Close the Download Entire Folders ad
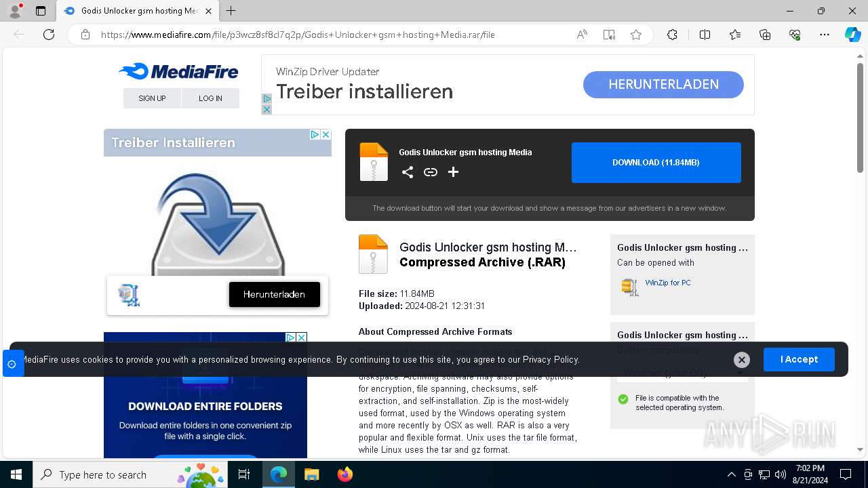Screen dimensions: 868x488 click(302, 337)
